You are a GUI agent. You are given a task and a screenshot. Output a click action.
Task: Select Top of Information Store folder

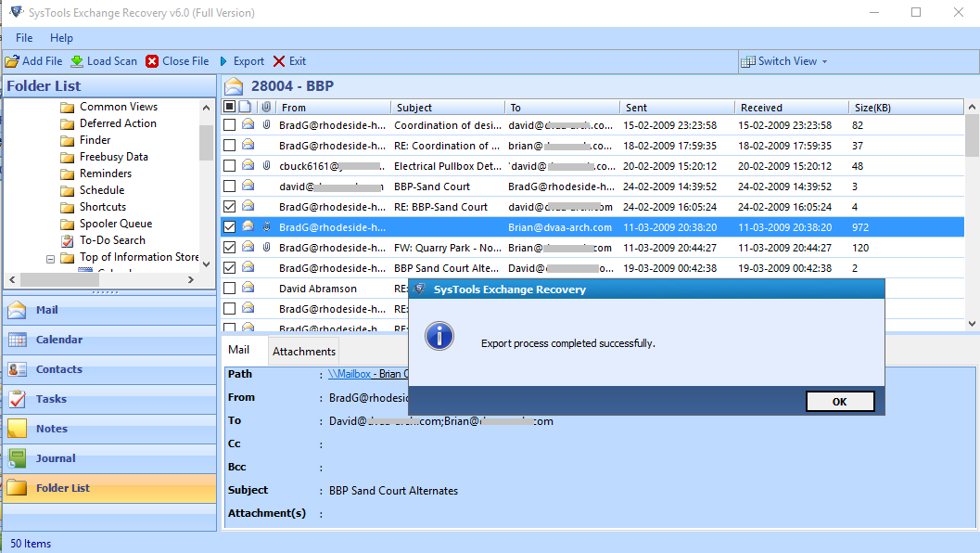[139, 257]
